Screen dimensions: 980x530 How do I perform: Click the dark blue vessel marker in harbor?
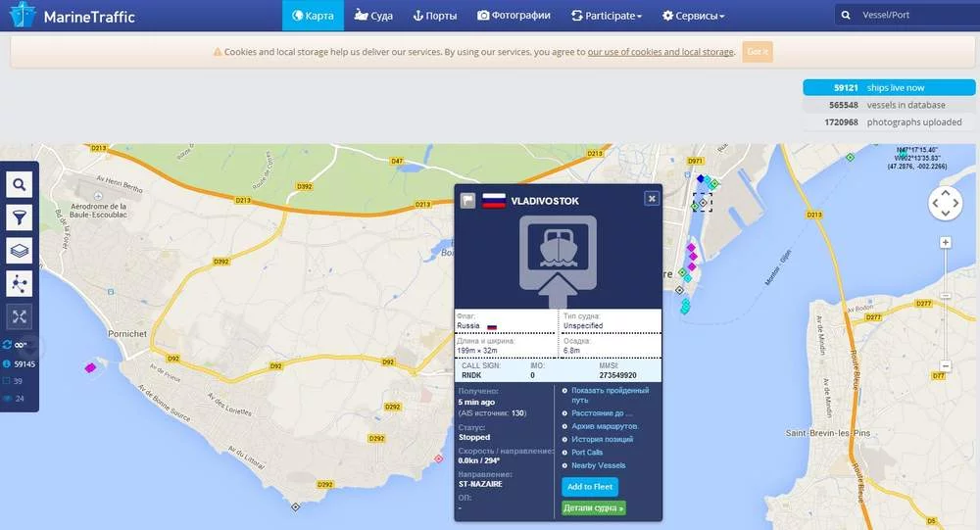[701, 178]
